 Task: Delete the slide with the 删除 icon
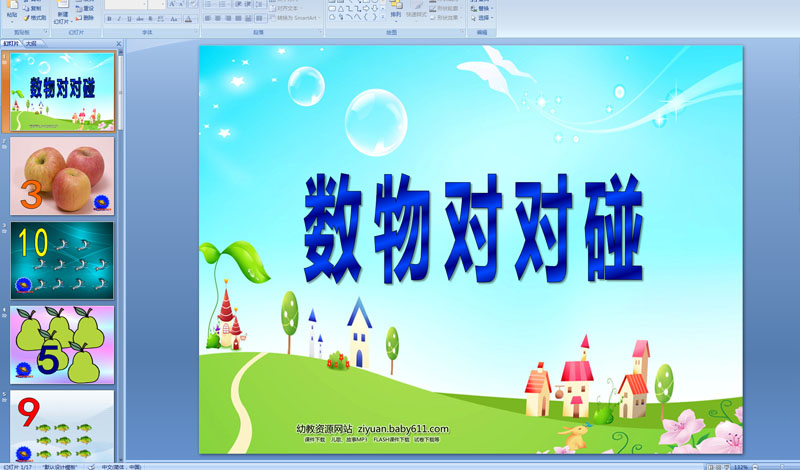point(85,18)
